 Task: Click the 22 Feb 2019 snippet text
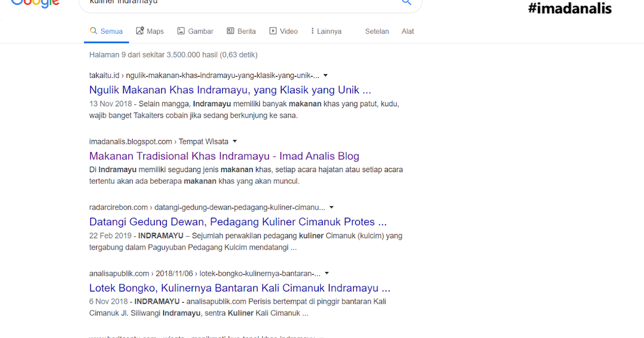pyautogui.click(x=246, y=241)
